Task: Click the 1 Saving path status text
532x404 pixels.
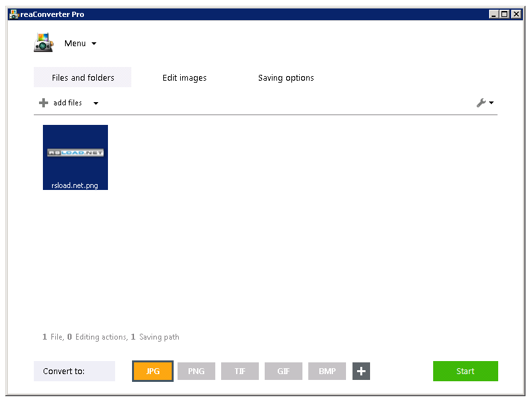Action: [155, 337]
